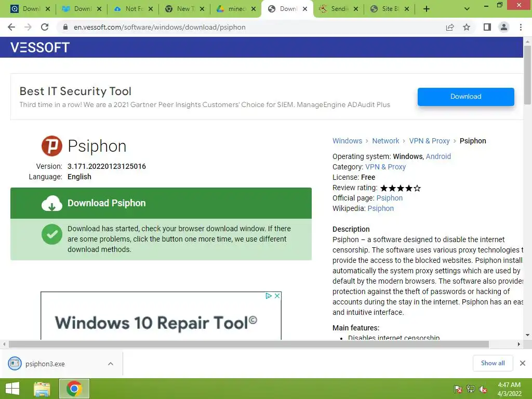Click scroll right arrow
Image resolution: width=532 pixels, height=399 pixels.
pos(518,344)
